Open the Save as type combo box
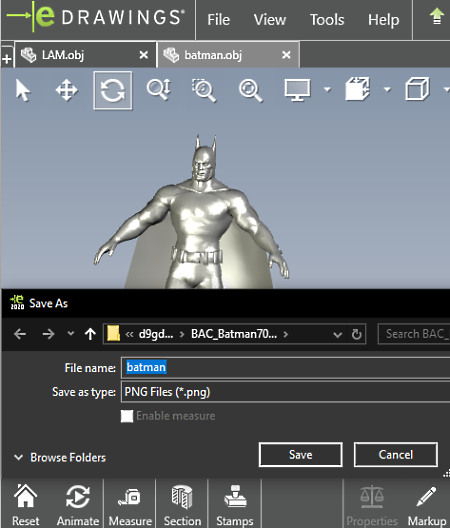 point(286,392)
